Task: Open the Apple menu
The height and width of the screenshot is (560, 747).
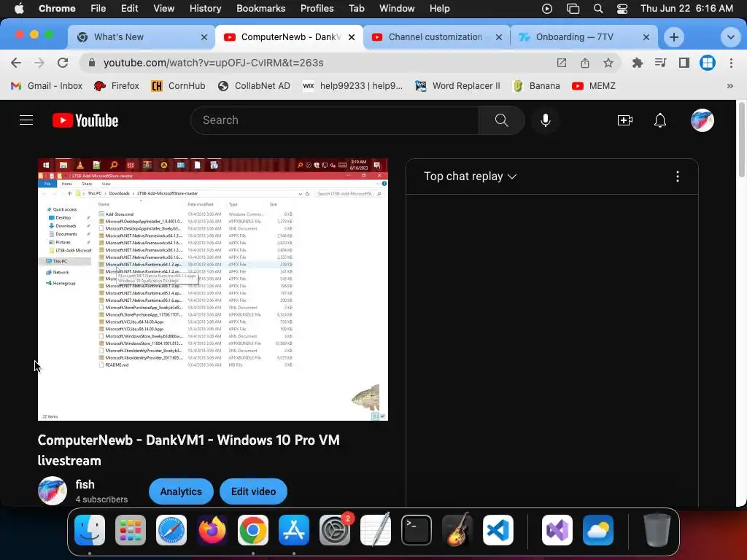Action: pyautogui.click(x=19, y=9)
